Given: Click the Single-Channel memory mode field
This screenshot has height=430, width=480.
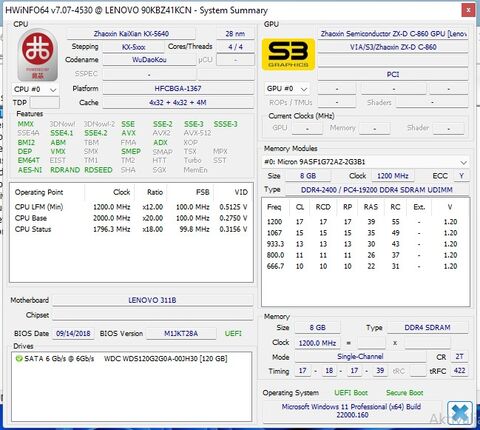Looking at the screenshot, I should 360,357.
